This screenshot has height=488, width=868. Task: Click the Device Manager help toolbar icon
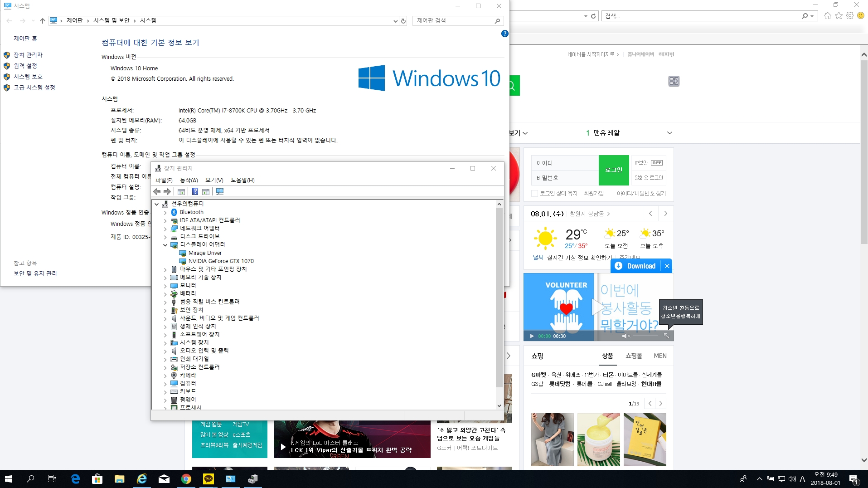(x=195, y=192)
